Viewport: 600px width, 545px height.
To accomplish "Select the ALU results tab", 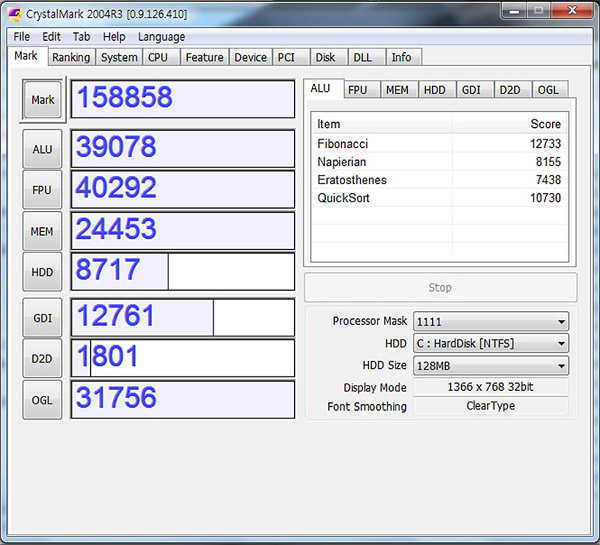I will (324, 89).
